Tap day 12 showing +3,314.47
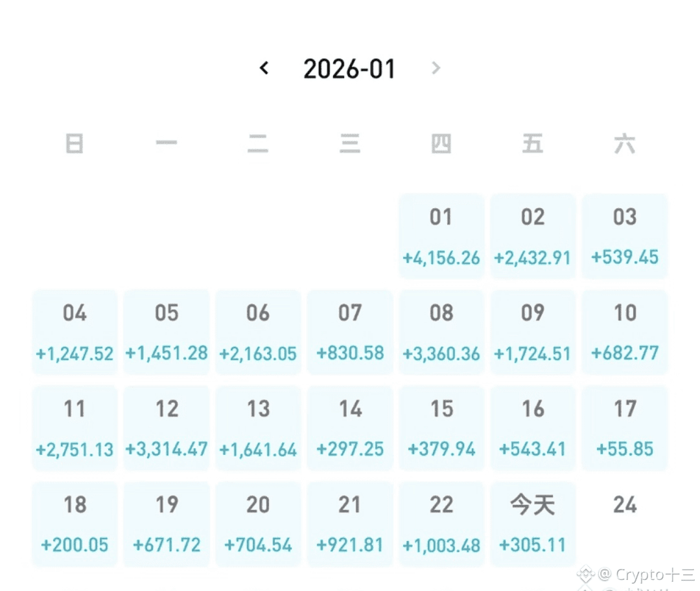Screen dimensions: 700x591 point(167,428)
